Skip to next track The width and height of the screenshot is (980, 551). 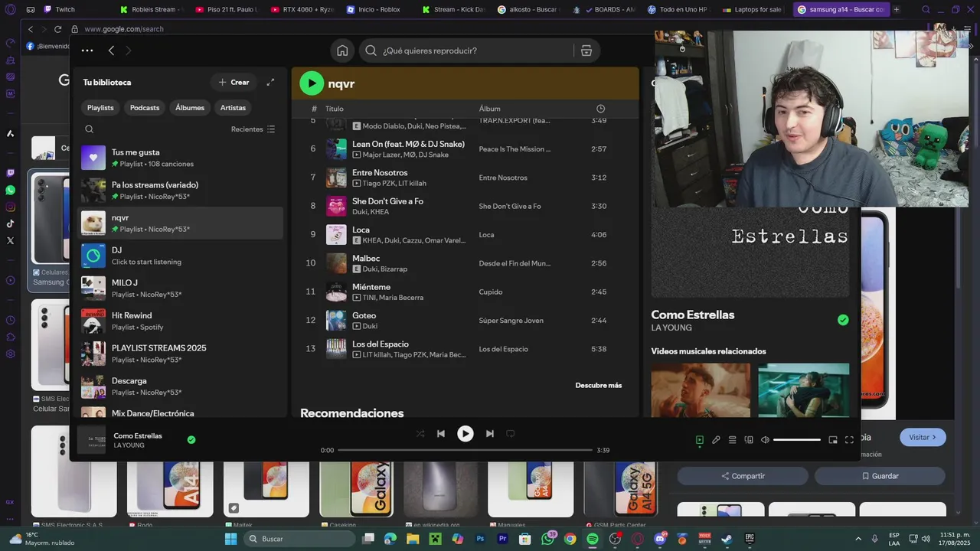pyautogui.click(x=490, y=433)
